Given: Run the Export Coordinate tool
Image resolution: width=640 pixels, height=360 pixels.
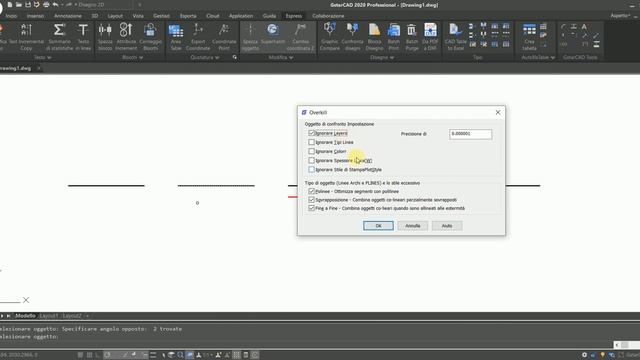Looking at the screenshot, I should pyautogui.click(x=198, y=37).
